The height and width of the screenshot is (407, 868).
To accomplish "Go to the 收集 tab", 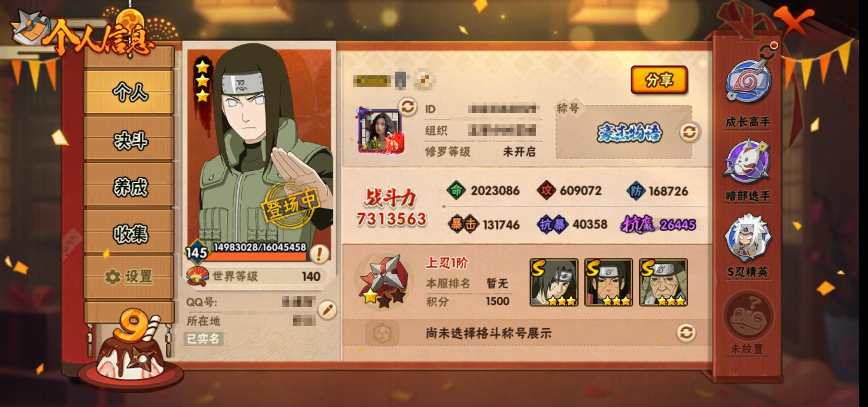I will [130, 233].
